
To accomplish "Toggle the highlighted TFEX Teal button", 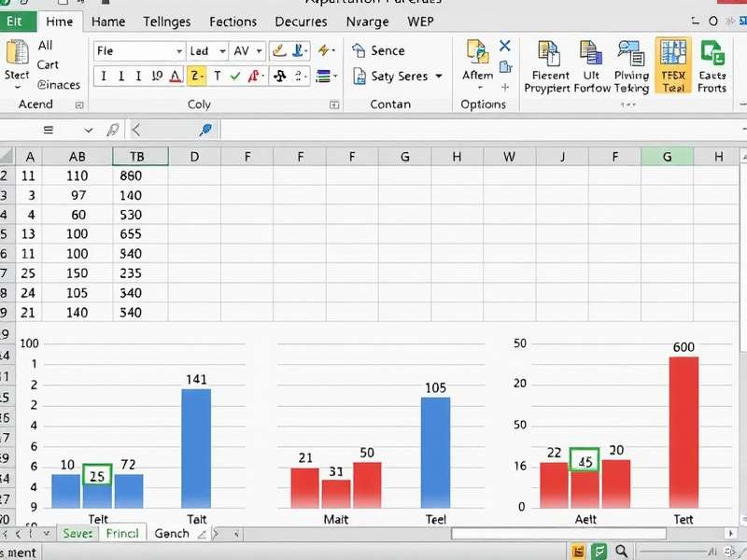I will tap(673, 65).
